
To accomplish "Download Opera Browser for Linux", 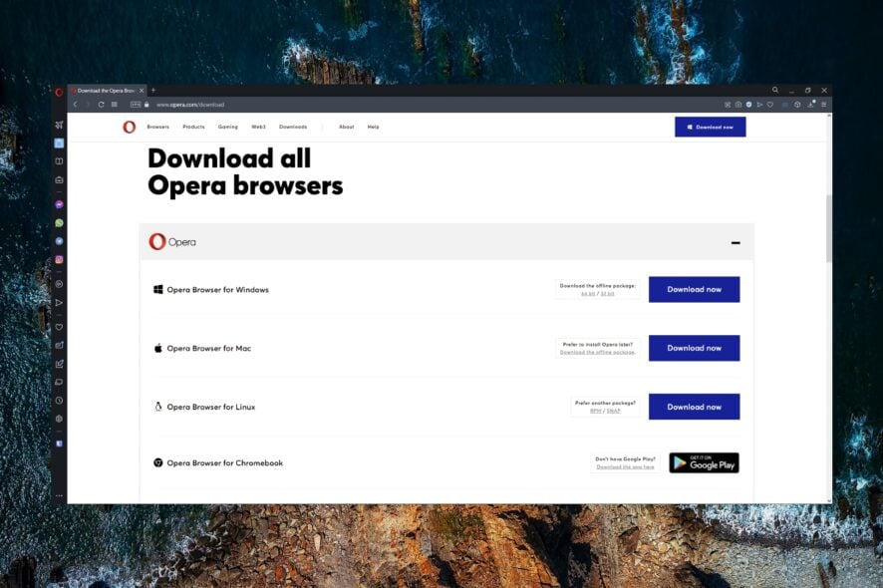I will (x=694, y=407).
